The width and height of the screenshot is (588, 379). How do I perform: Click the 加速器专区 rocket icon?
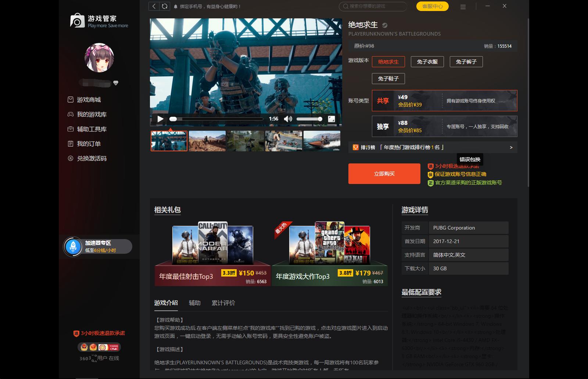click(73, 246)
